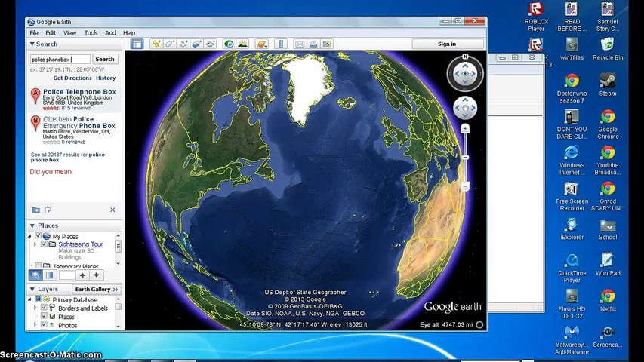Screen dimensions: 644x362
Task: Click the search field containing police phonebox
Action: click(60, 59)
